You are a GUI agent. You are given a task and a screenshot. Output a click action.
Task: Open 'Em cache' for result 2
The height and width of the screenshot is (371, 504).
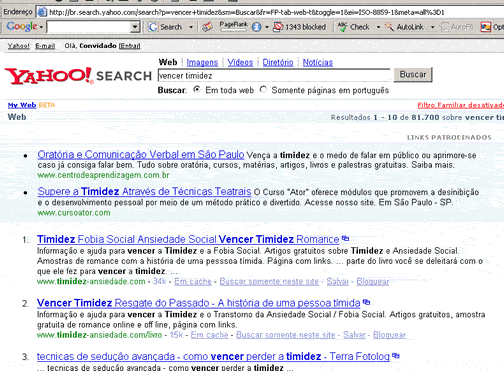coord(209,335)
